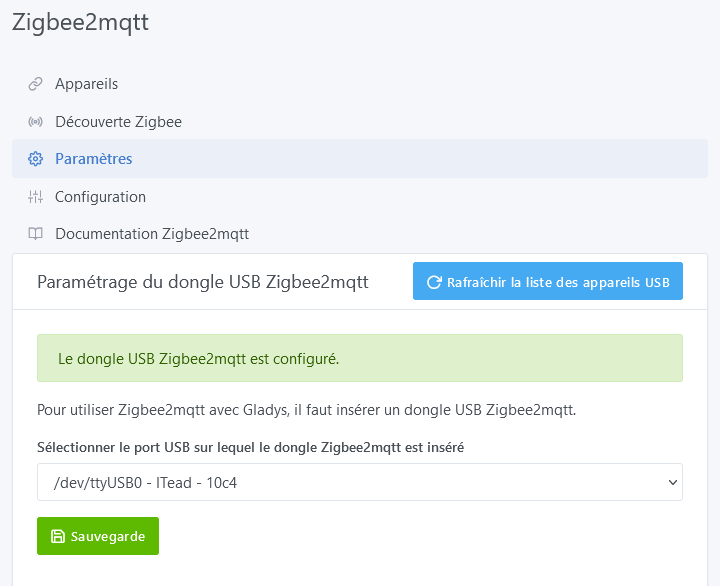The image size is (720, 586).
Task: Select the Paramètres menu entry
Action: [x=360, y=159]
